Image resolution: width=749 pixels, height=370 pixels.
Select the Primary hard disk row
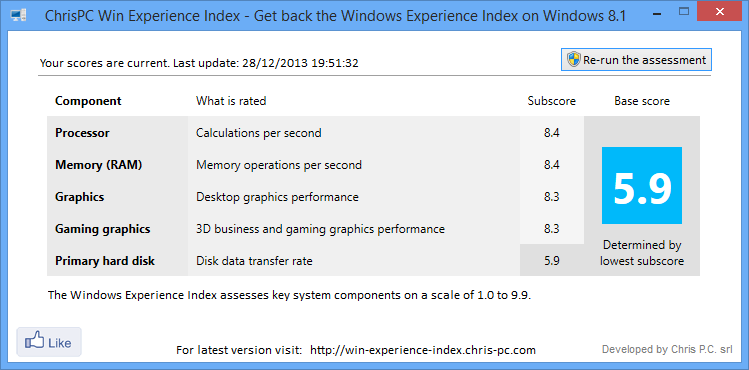click(315, 261)
